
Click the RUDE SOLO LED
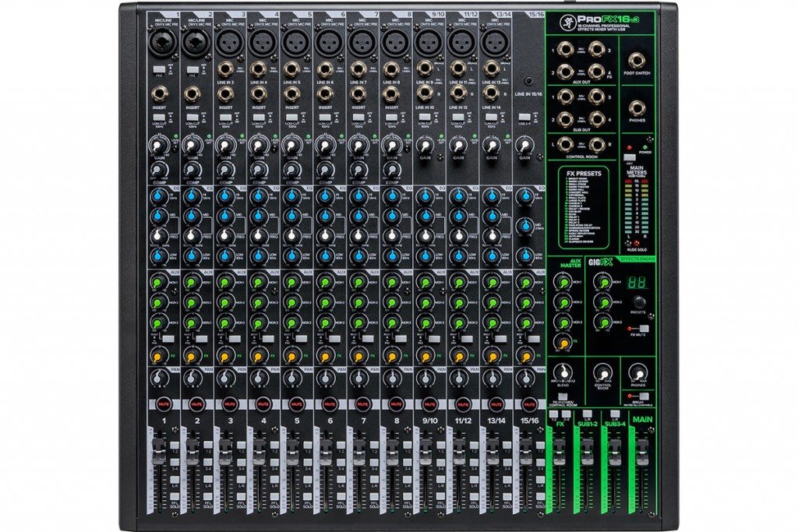tap(636, 244)
